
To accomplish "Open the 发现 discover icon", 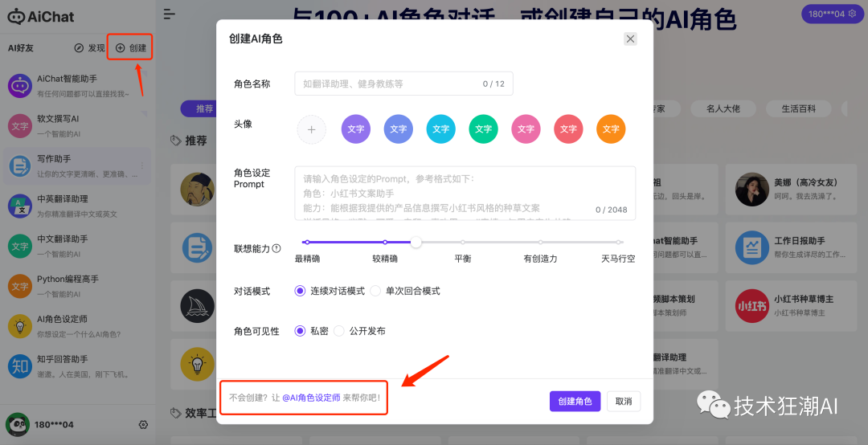I will (x=79, y=48).
